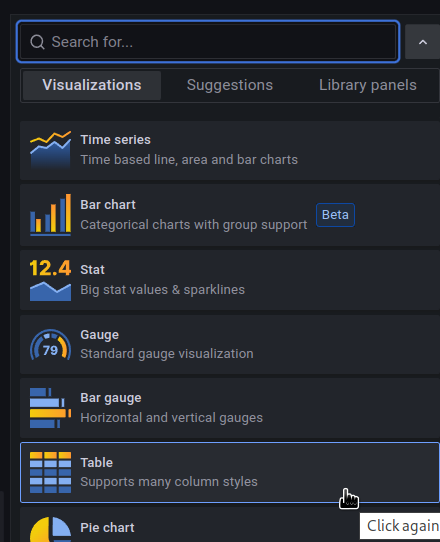Open the Suggestions tab
The image size is (440, 542).
point(230,85)
